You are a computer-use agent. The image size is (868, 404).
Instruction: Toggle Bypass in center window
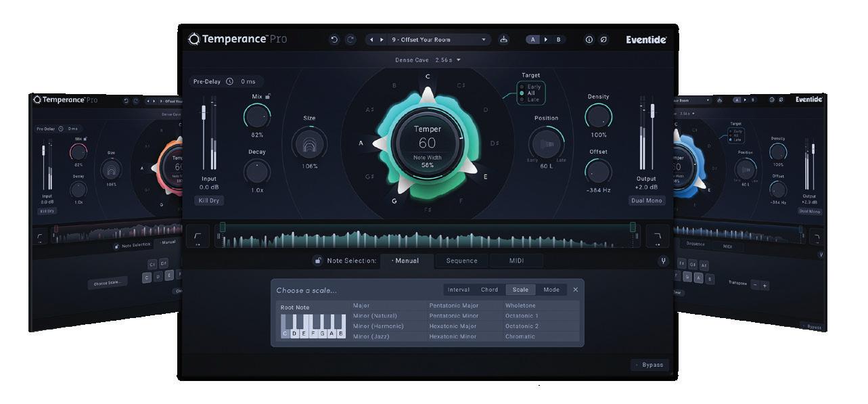[649, 365]
